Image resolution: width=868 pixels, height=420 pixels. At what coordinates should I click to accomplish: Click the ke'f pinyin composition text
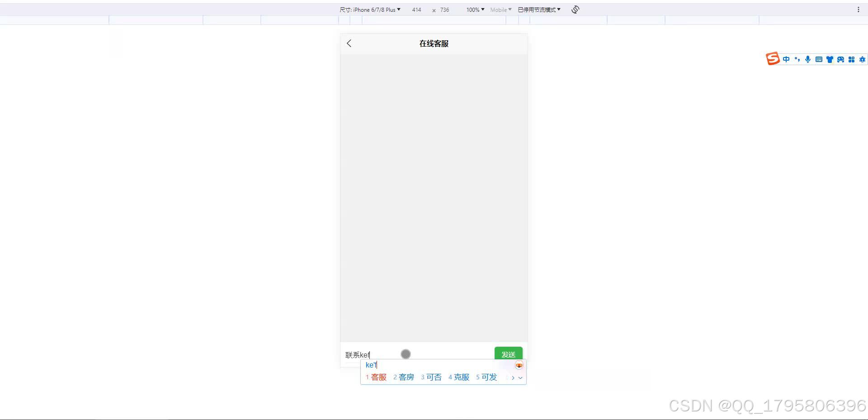pos(371,365)
